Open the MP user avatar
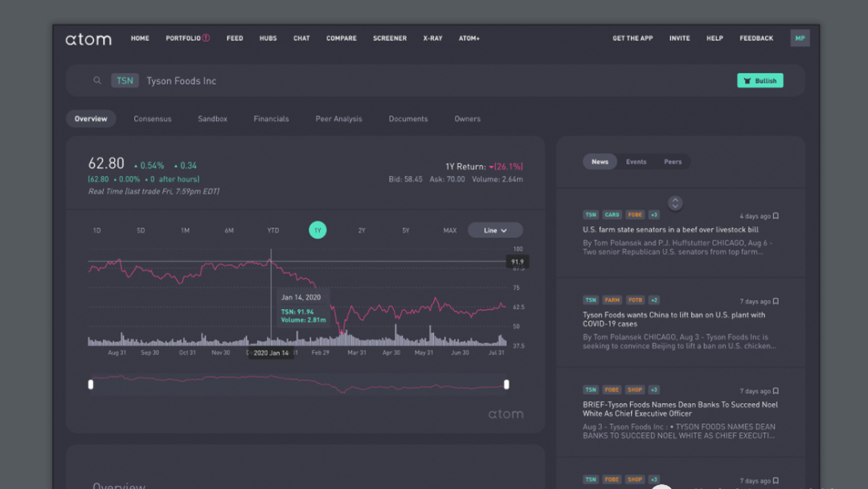The width and height of the screenshot is (868, 489). (800, 39)
